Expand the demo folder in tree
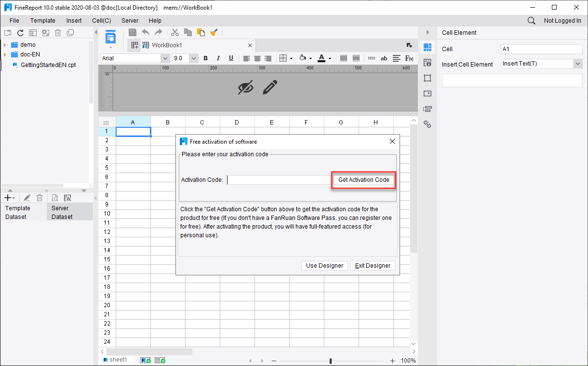The height and width of the screenshot is (366, 588). point(5,45)
